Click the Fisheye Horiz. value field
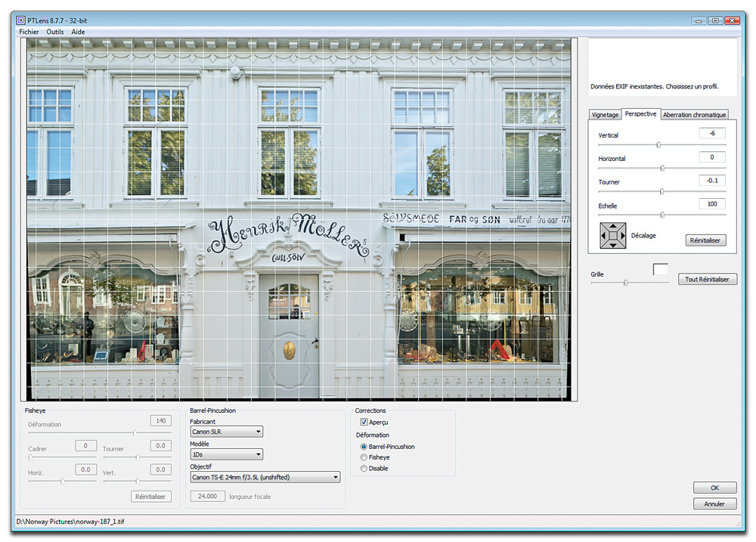Image resolution: width=756 pixels, height=542 pixels. [86, 469]
